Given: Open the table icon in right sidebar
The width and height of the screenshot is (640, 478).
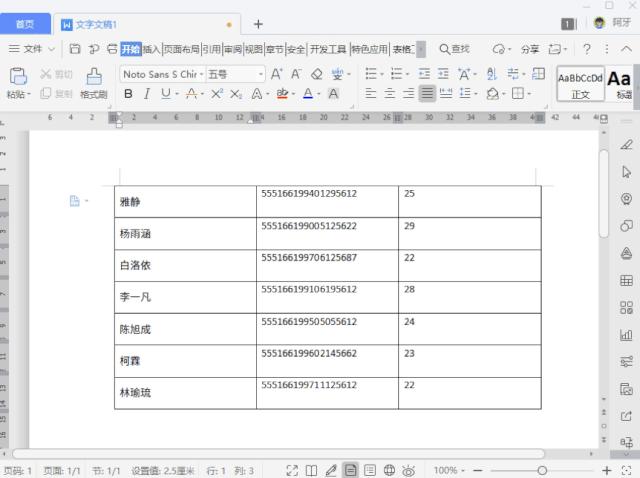Looking at the screenshot, I should [626, 280].
